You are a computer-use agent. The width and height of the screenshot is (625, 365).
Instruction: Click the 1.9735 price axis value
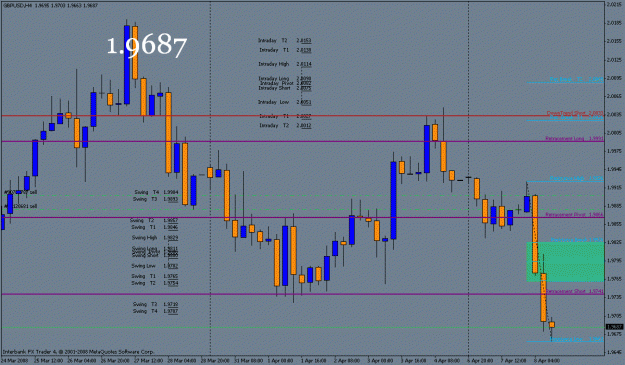click(614, 297)
